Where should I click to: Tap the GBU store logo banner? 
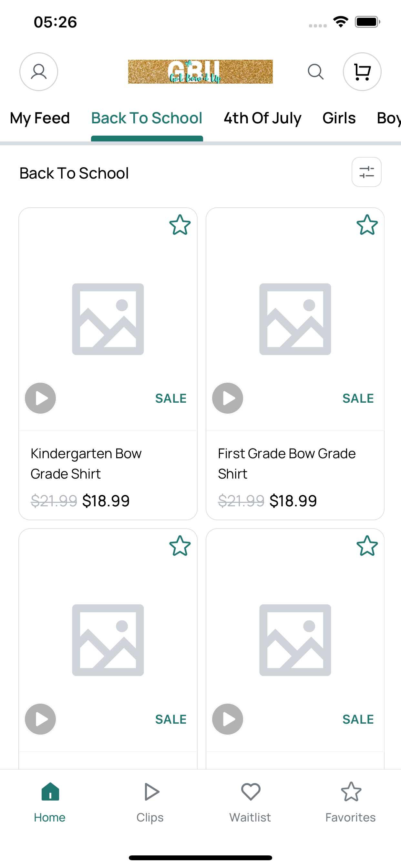click(200, 72)
